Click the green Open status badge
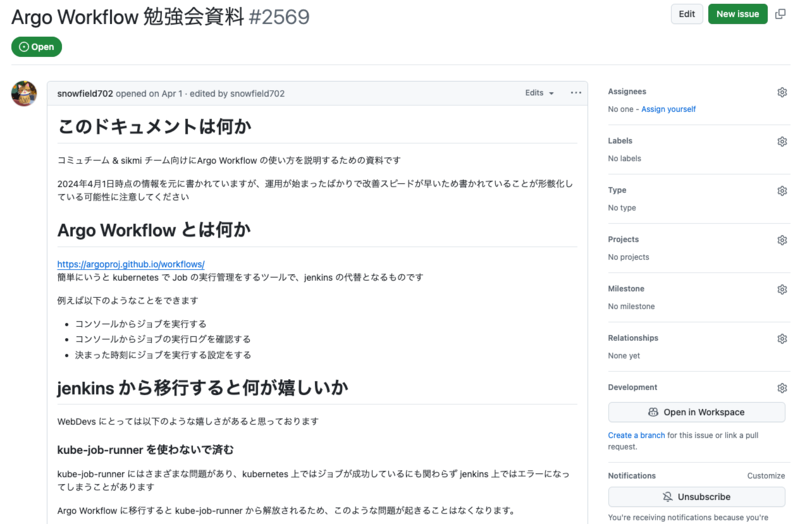 pos(36,47)
